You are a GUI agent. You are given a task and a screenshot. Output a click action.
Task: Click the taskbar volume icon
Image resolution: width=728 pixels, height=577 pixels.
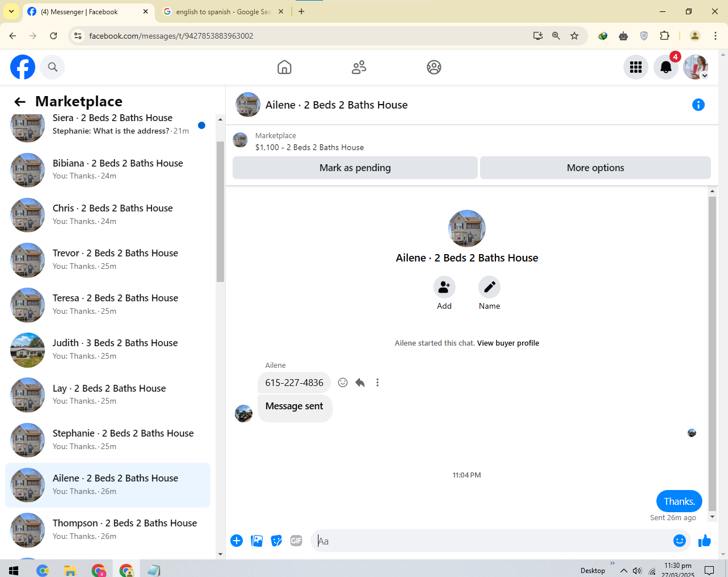coord(637,571)
